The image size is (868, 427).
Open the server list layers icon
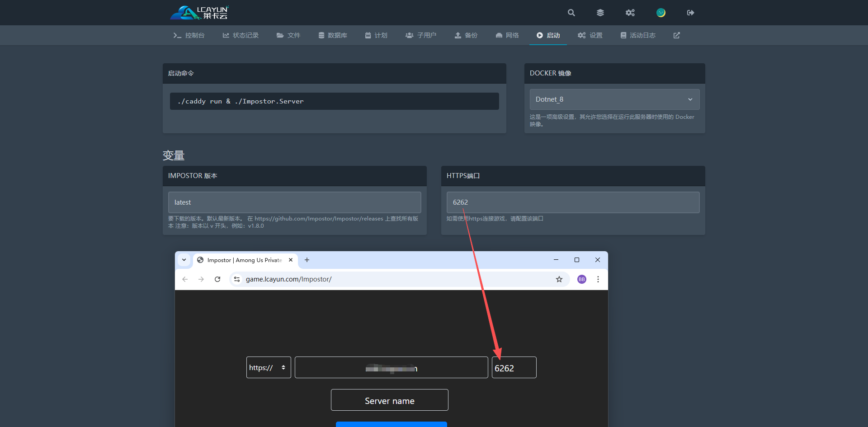tap(600, 13)
